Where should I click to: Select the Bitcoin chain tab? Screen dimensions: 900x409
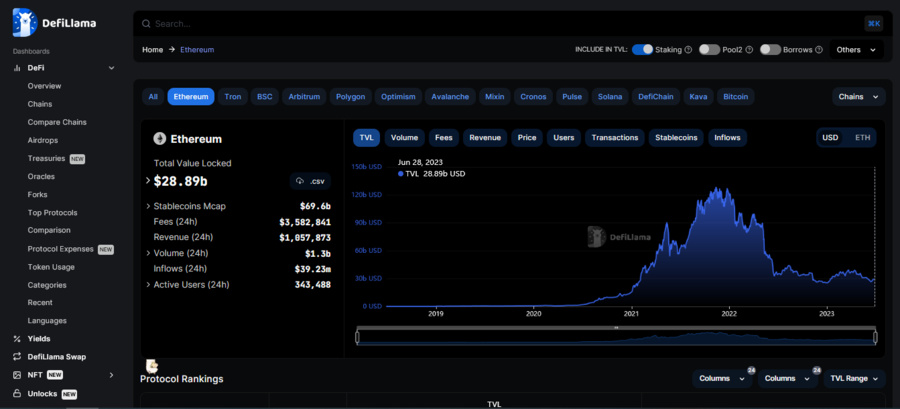(736, 97)
